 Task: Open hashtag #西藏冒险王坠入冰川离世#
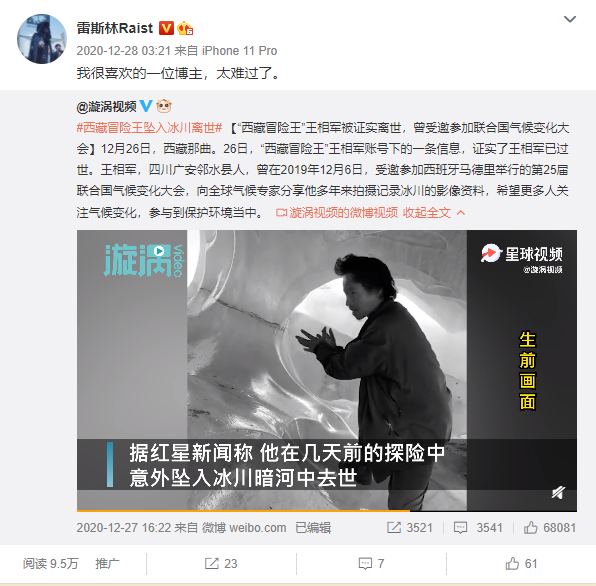pyautogui.click(x=149, y=128)
